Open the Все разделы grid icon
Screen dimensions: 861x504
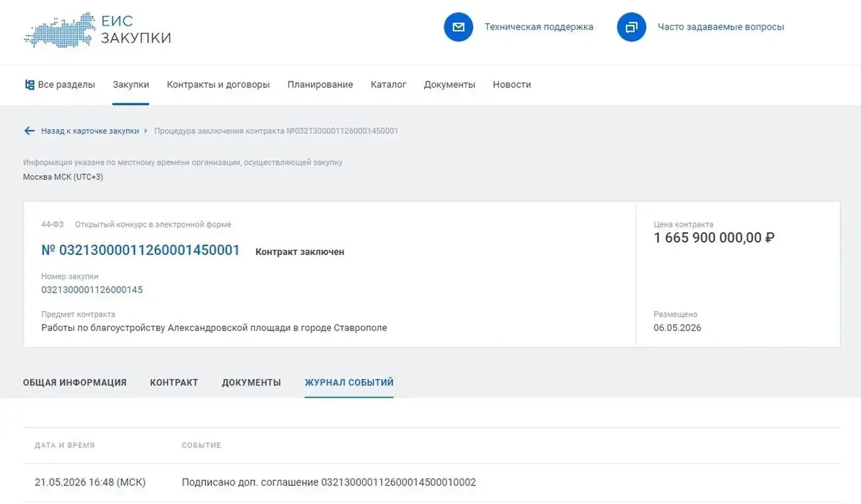coord(30,85)
